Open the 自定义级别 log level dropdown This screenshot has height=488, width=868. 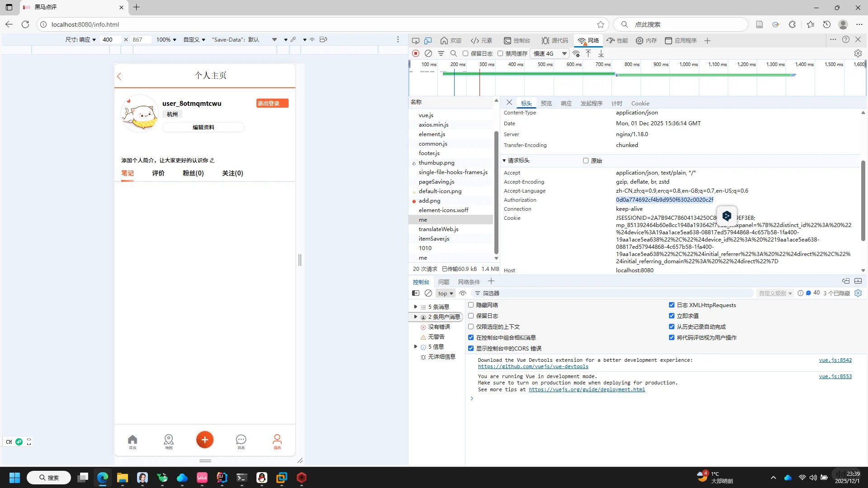[x=775, y=293]
